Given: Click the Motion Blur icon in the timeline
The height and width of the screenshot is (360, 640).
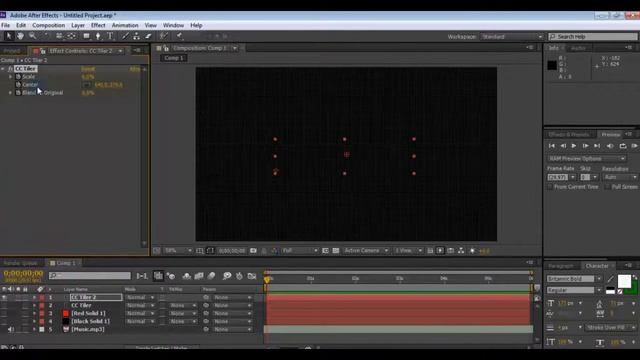Looking at the screenshot, I should [x=211, y=276].
